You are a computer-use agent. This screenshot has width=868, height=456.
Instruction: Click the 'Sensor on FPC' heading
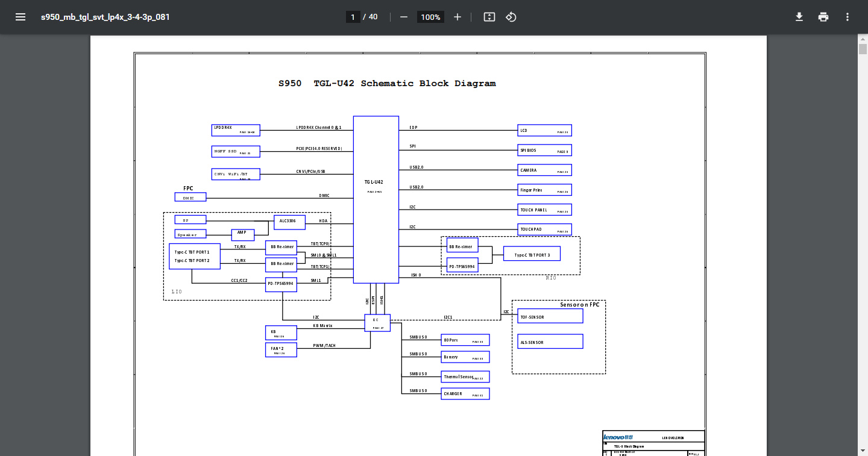580,305
